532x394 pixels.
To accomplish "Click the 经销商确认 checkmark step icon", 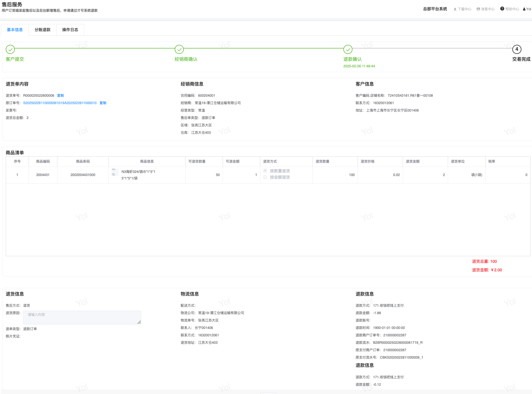I will [179, 49].
